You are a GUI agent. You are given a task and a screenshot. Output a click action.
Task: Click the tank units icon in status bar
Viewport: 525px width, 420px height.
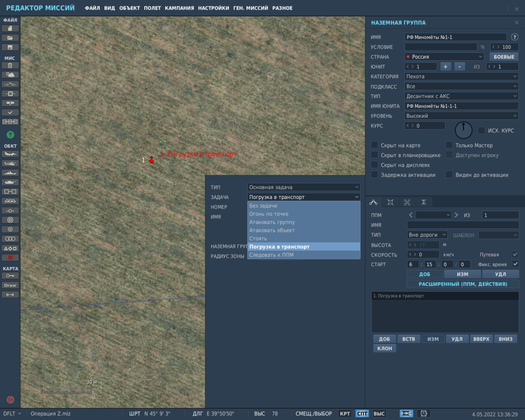(406, 413)
